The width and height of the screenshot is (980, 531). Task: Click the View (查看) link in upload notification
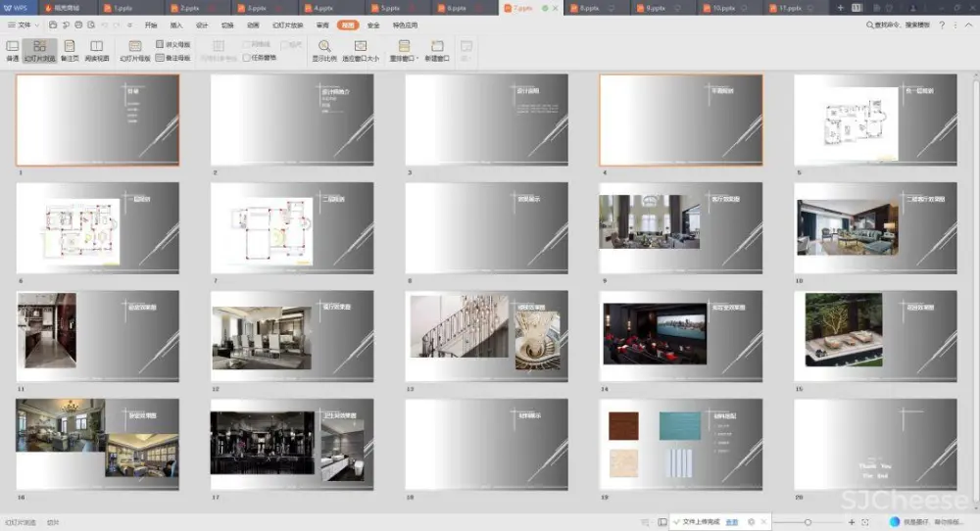point(731,522)
